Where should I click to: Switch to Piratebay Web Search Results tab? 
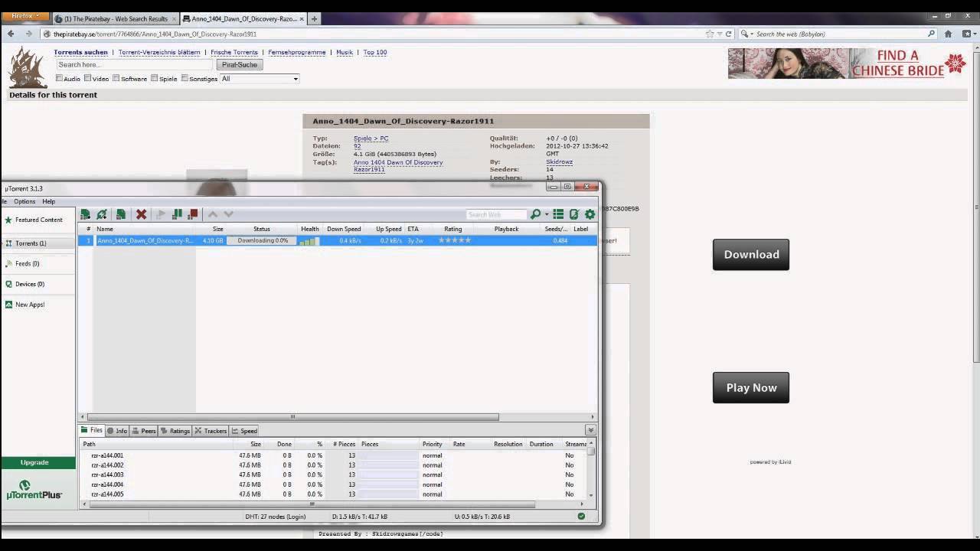click(116, 18)
